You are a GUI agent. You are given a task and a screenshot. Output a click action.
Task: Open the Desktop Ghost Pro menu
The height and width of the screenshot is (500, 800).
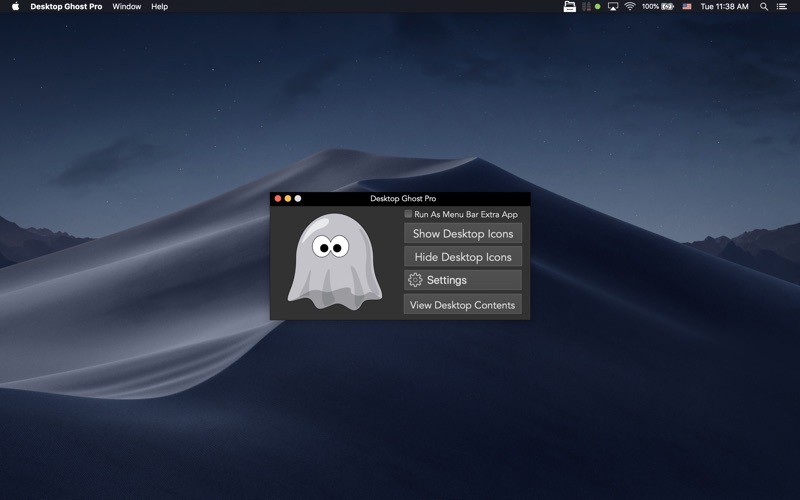(x=66, y=7)
